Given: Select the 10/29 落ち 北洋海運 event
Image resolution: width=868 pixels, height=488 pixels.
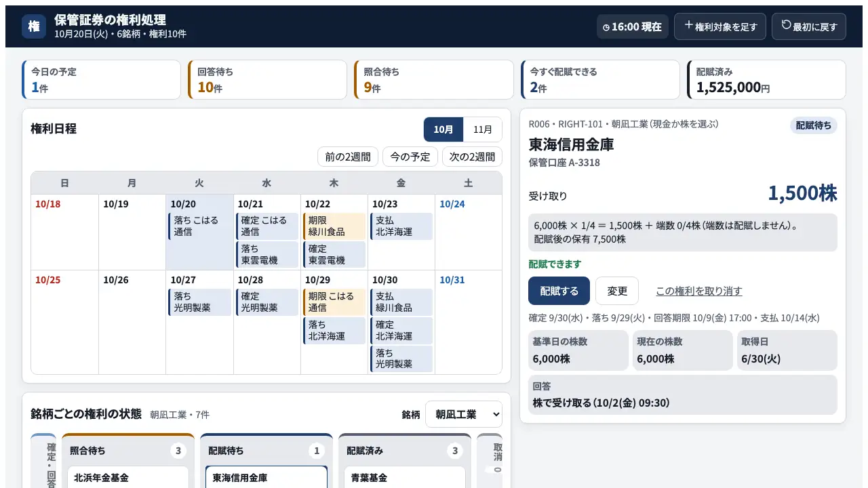Looking at the screenshot, I should (334, 331).
